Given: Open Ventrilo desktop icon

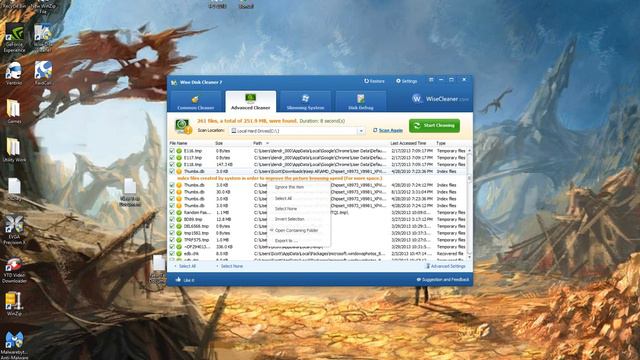Looking at the screenshot, I should point(14,73).
